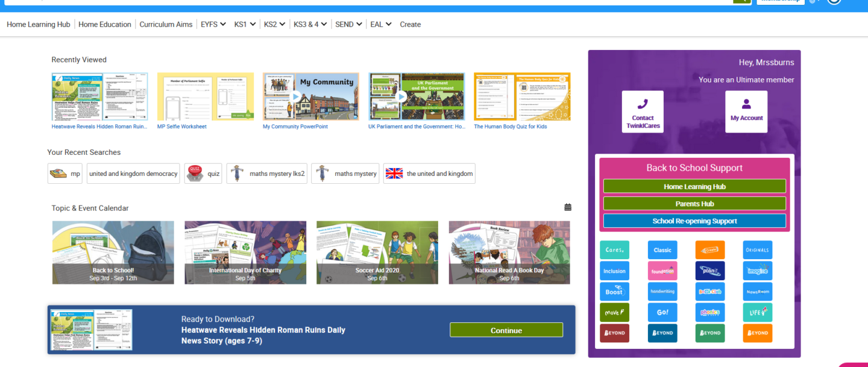
Task: Select the 'mp' recent search chip
Action: 65,174
